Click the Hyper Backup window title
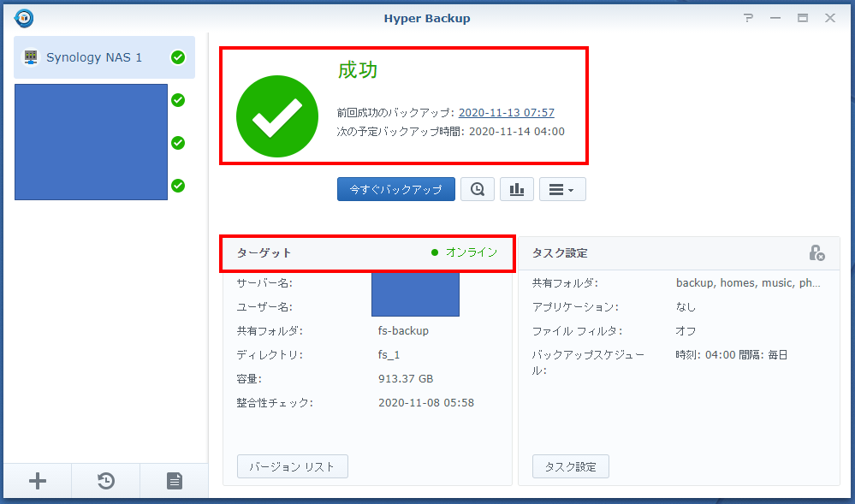The image size is (855, 504). point(427,18)
